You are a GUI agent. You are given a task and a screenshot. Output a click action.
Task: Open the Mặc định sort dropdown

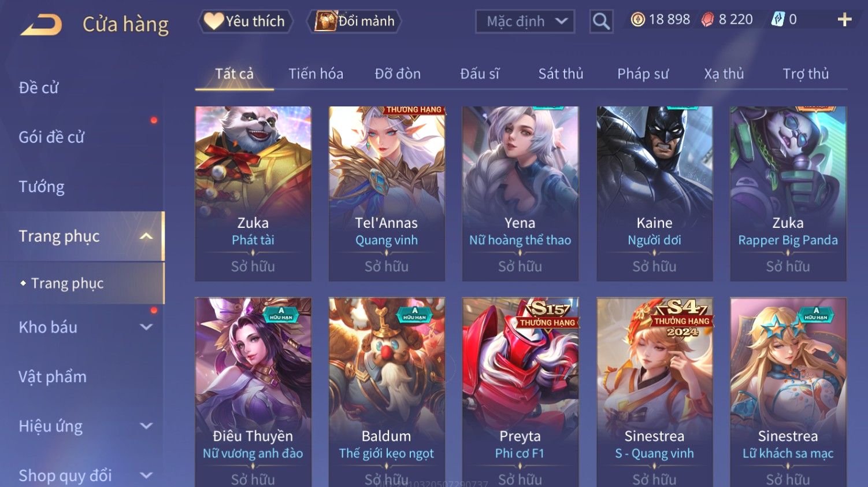[x=525, y=21]
